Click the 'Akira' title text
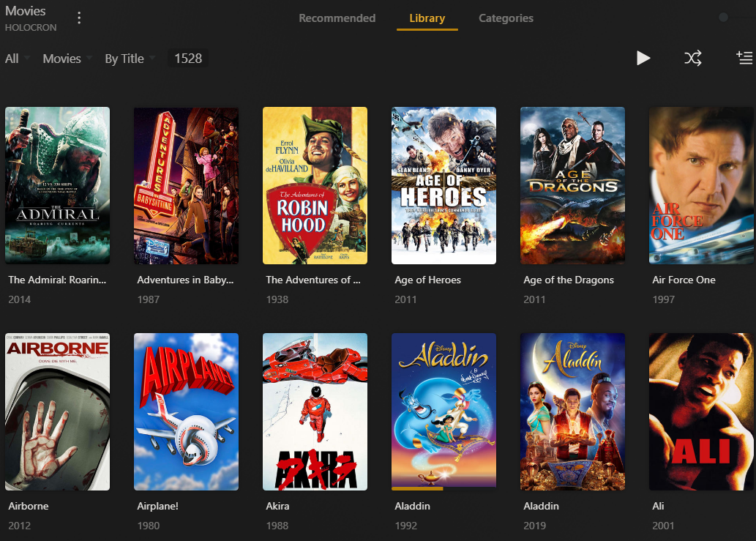 coord(277,506)
